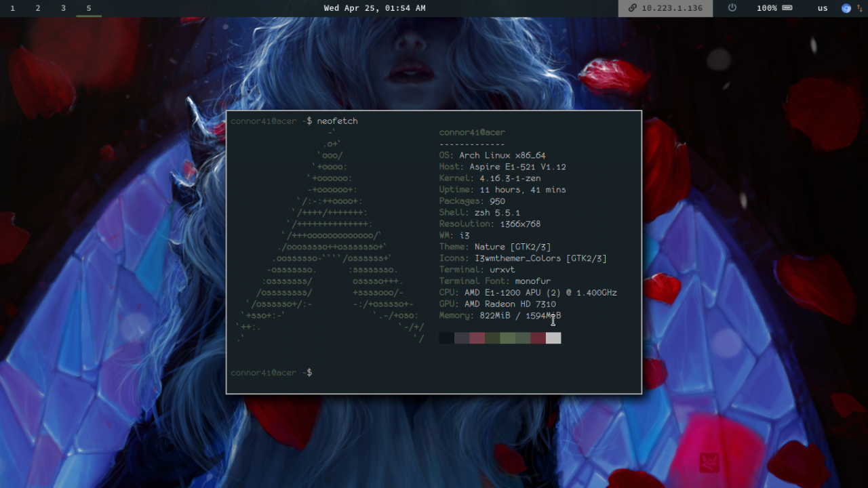Click the 'Shell: zsh 5.5.1' line

coord(479,213)
